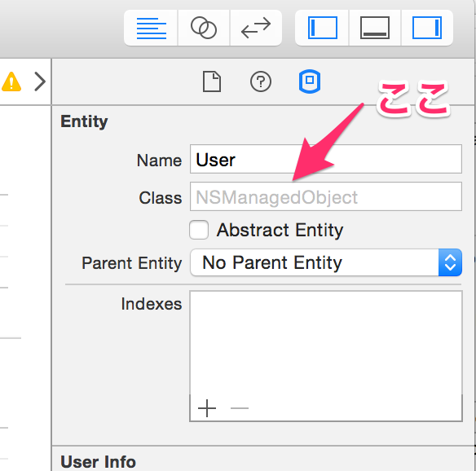Click the User Info section heading

[x=98, y=461]
